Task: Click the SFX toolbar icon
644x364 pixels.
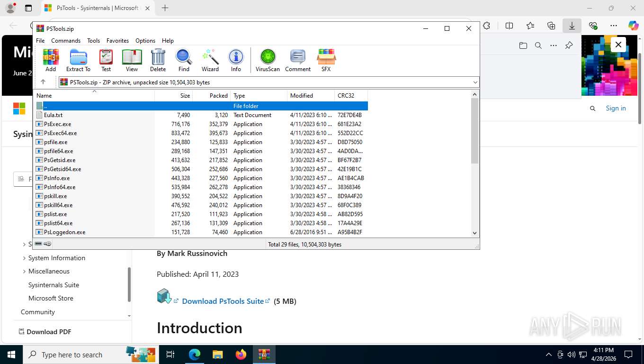Action: 326,60
